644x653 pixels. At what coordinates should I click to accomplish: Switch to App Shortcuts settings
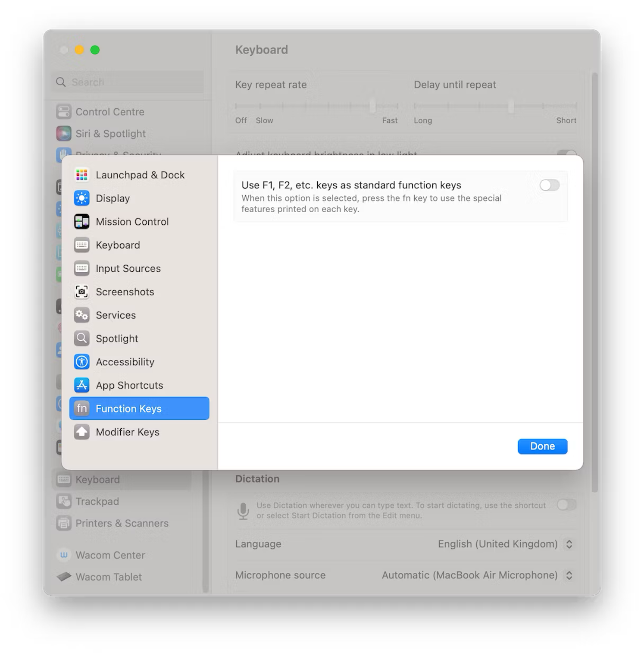click(129, 385)
